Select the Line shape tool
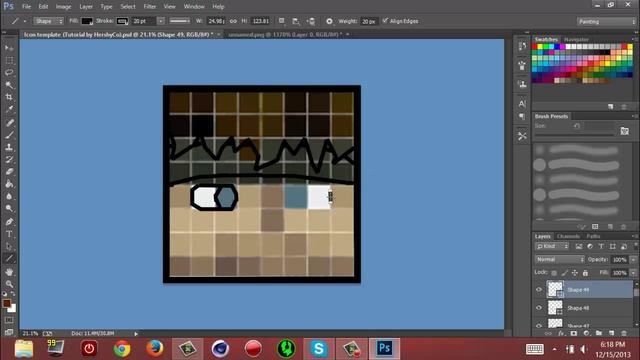This screenshot has width=640, height=360. pyautogui.click(x=9, y=258)
